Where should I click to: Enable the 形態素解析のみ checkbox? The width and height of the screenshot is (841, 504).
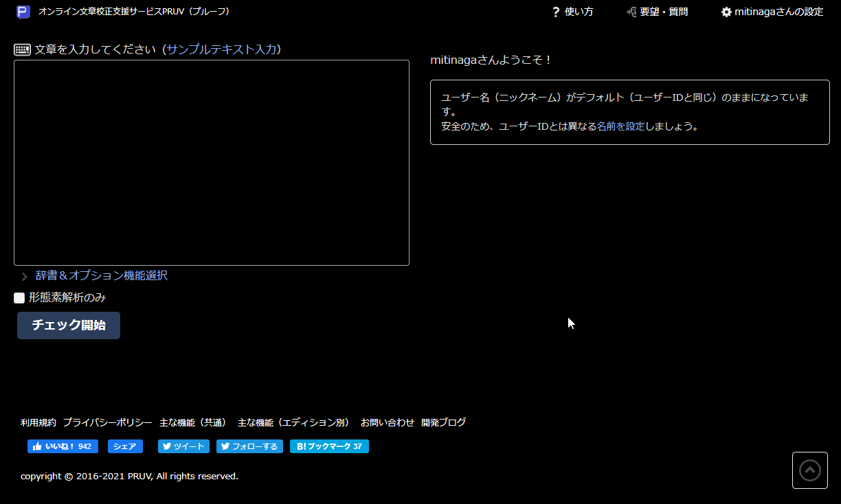coord(19,298)
